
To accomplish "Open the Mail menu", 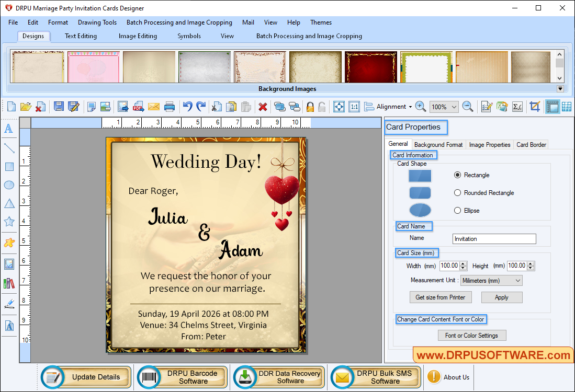I will [247, 22].
